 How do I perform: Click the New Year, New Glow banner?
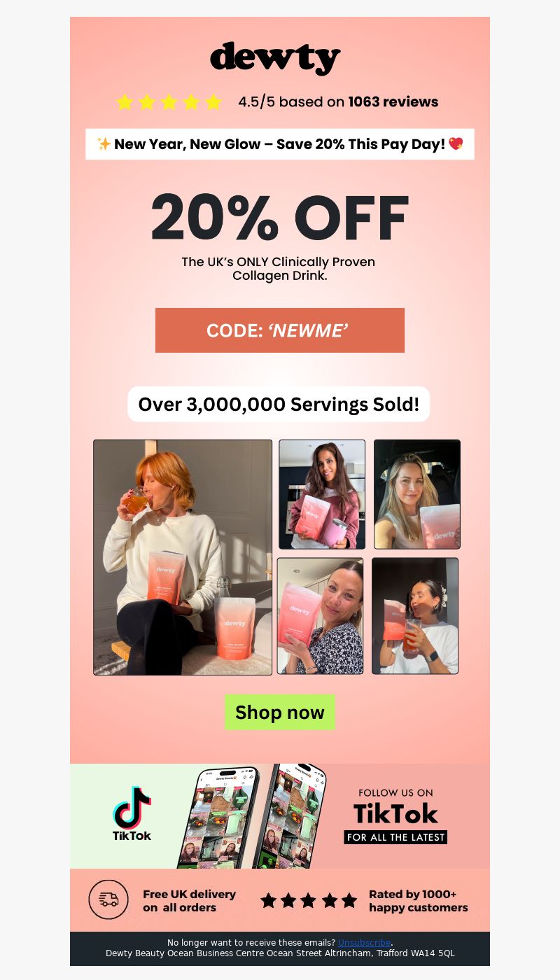click(280, 144)
